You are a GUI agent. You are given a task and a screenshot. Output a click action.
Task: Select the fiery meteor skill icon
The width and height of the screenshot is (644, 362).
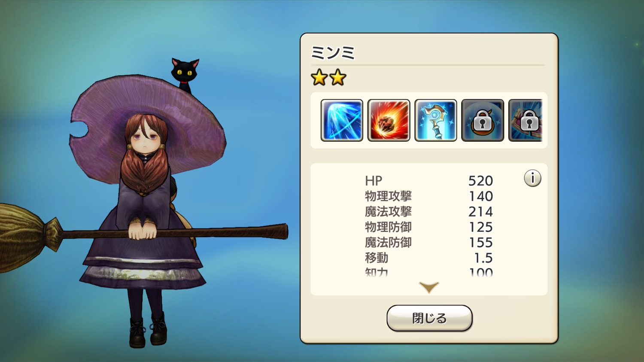(389, 120)
